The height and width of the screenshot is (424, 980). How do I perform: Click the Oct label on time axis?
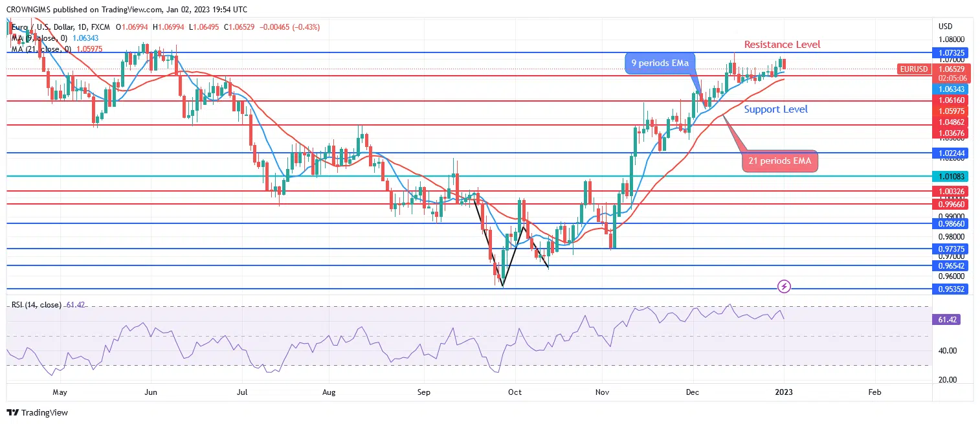point(515,392)
